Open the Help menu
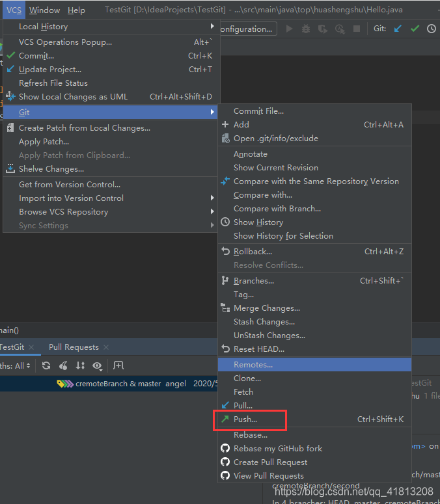The width and height of the screenshot is (440, 504). (76, 10)
